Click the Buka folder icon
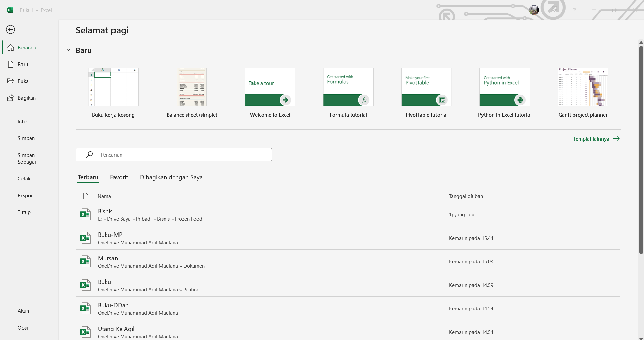644x340 pixels. [11, 81]
